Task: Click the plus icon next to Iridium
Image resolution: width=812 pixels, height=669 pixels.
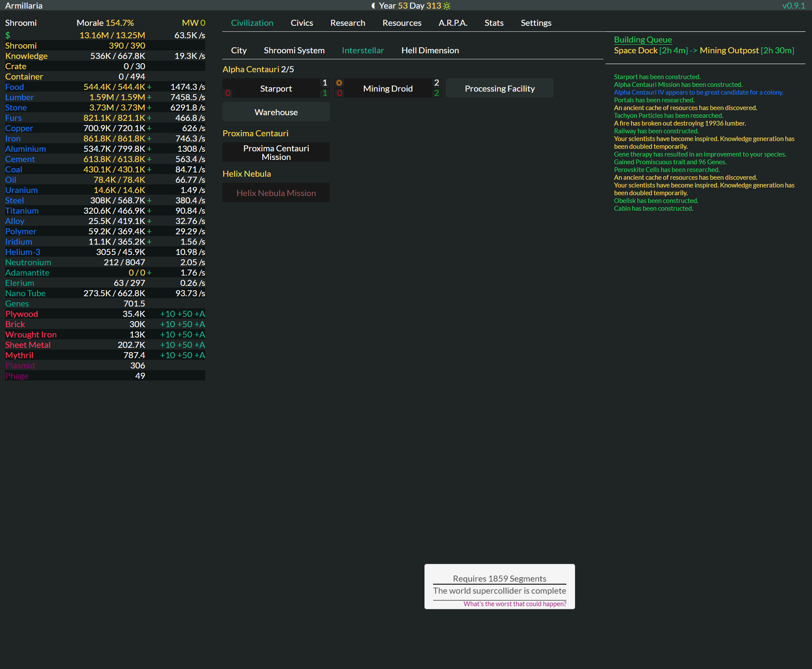Action: pos(149,242)
